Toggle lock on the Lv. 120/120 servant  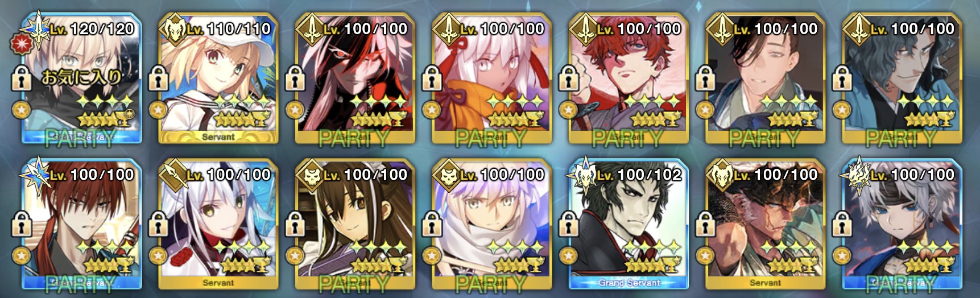[21, 78]
